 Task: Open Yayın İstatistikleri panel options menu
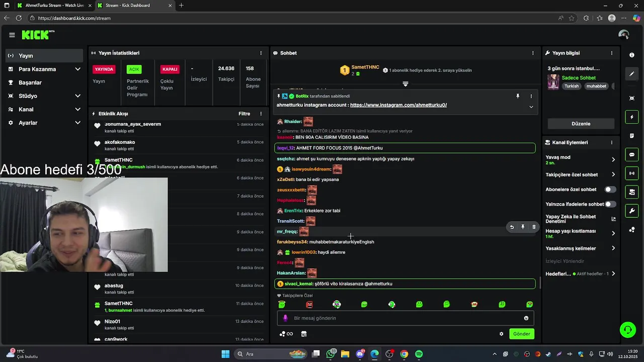pos(261,53)
